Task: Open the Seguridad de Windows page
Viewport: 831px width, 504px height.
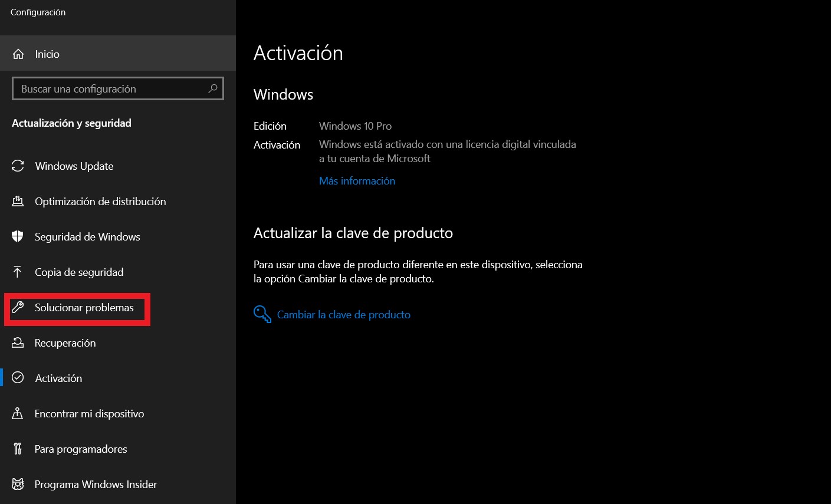Action: coord(118,237)
